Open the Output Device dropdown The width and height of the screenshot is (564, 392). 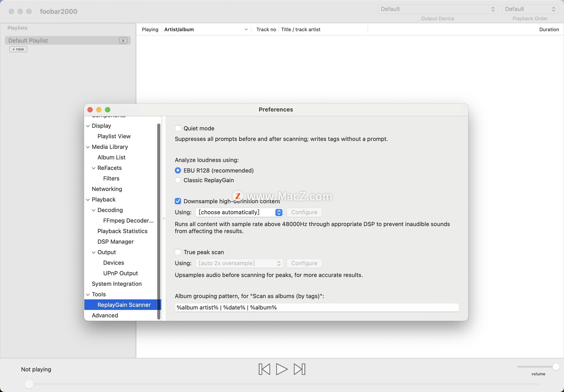(x=437, y=9)
